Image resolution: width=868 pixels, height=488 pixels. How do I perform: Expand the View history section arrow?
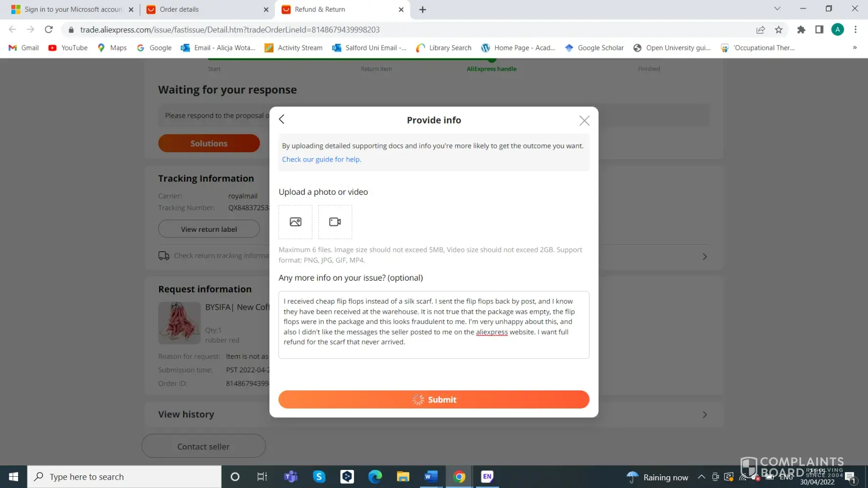(704, 415)
